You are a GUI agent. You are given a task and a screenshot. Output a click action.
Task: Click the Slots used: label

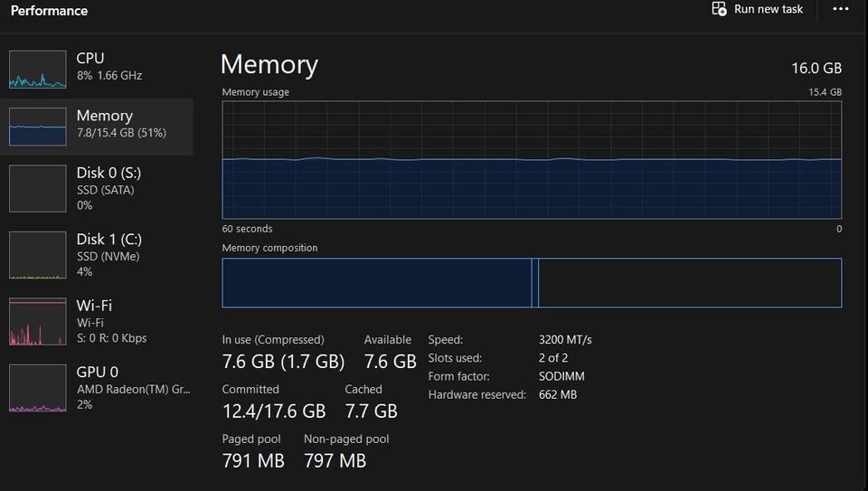455,358
